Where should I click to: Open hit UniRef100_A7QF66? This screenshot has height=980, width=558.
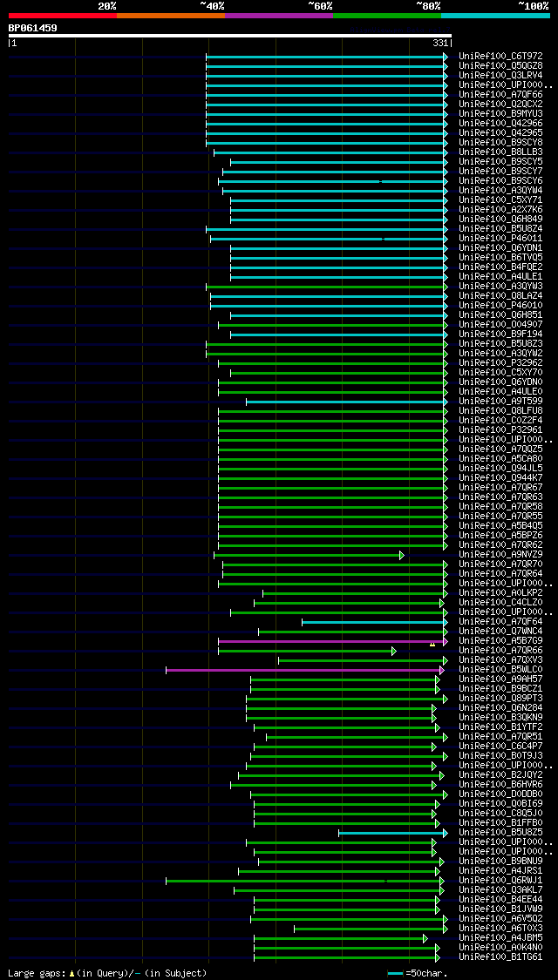[x=500, y=94]
